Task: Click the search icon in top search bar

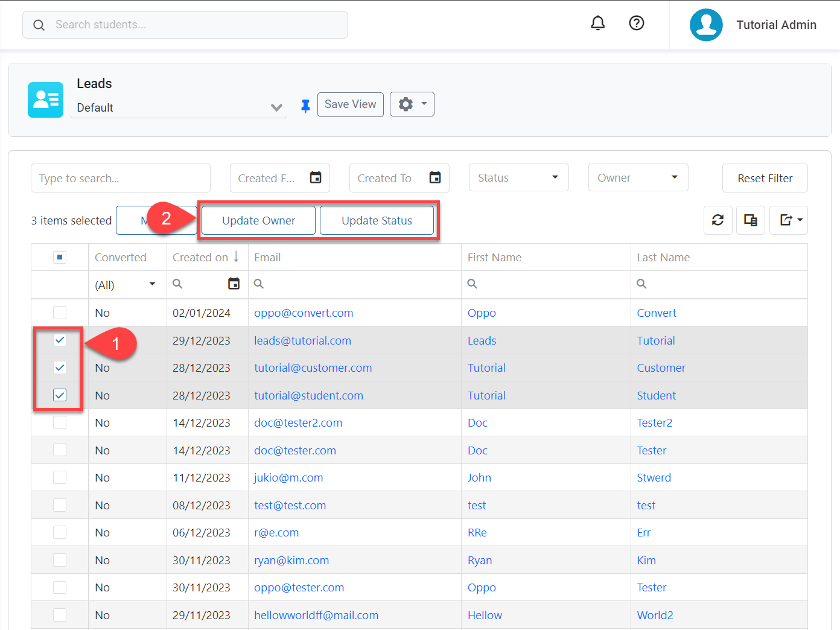Action: (39, 25)
